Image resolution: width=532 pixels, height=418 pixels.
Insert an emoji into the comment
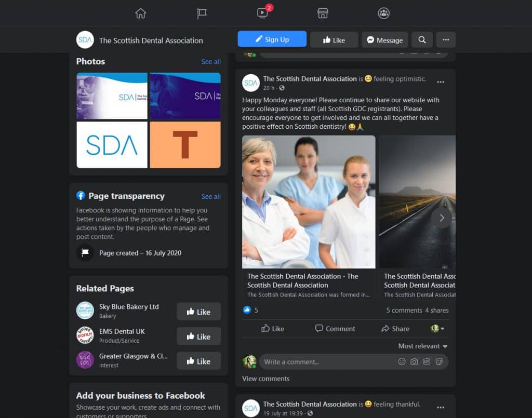pos(402,362)
